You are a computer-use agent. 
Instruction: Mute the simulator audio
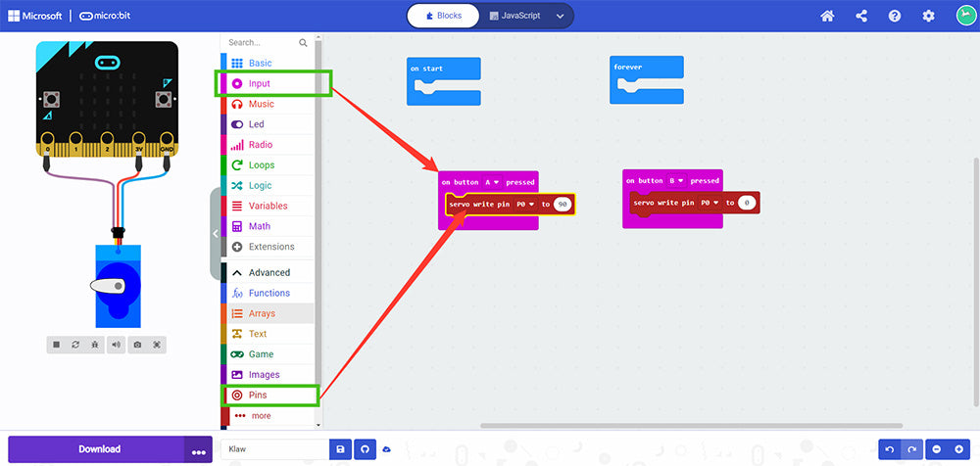click(x=116, y=345)
